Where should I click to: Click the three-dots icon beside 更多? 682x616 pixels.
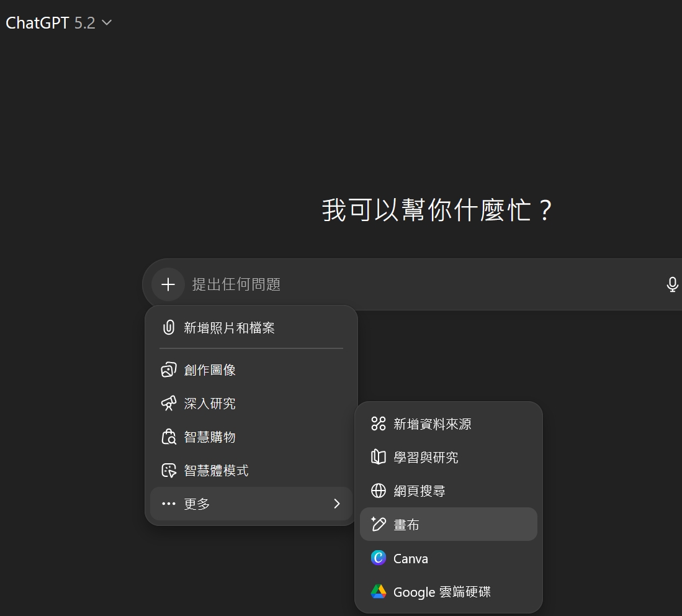click(x=168, y=504)
